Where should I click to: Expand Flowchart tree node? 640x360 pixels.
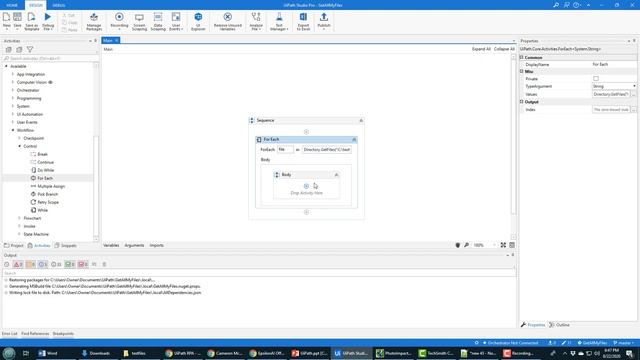(19, 218)
